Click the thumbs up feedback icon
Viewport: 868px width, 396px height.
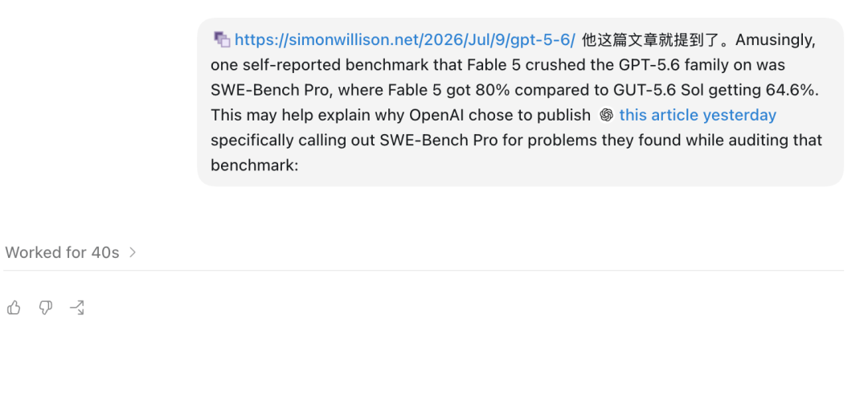[x=14, y=308]
